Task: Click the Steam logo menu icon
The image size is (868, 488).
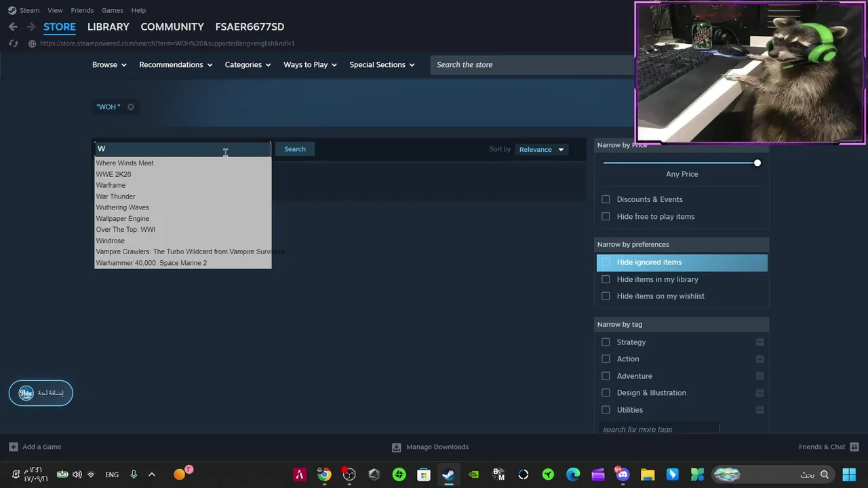Action: [x=12, y=10]
